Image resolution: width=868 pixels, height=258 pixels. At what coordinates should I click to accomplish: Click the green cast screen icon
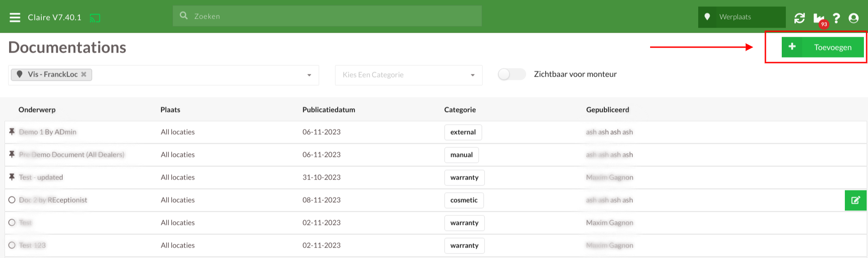[x=95, y=18]
